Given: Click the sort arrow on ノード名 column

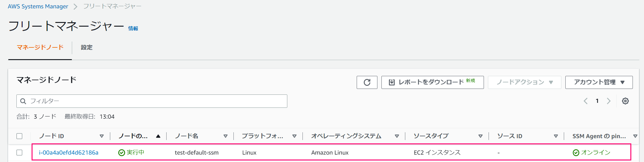Looking at the screenshot, I should coord(225,136).
